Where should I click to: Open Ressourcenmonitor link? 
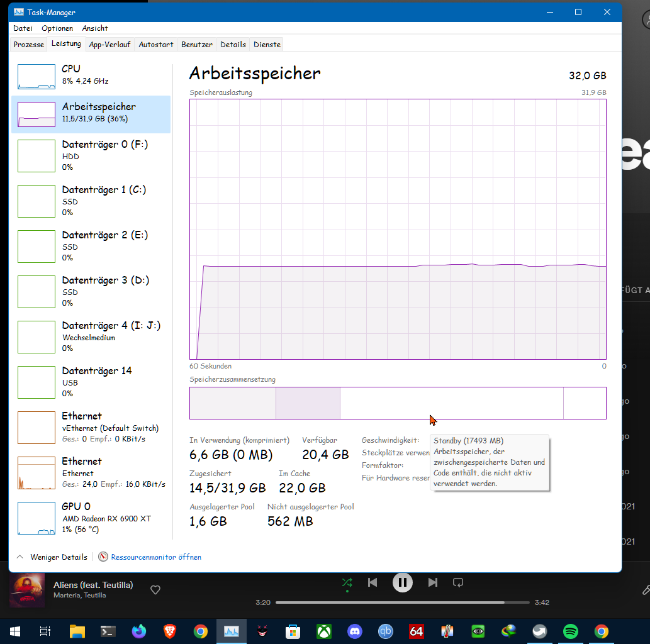(x=156, y=557)
